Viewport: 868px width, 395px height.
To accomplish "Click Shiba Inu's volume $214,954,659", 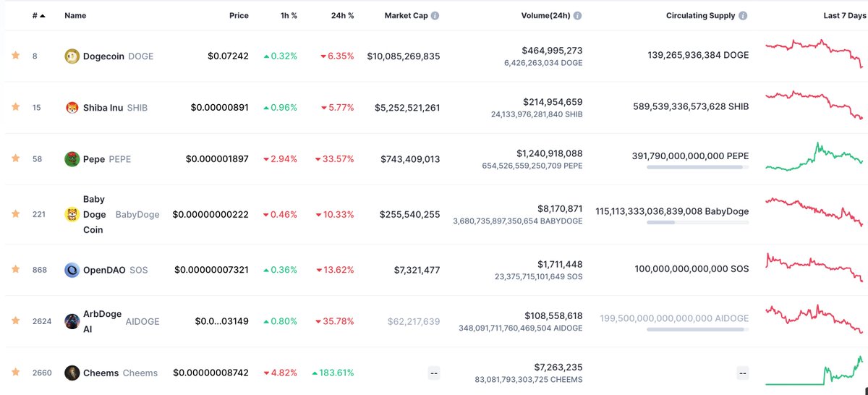I will 551,102.
